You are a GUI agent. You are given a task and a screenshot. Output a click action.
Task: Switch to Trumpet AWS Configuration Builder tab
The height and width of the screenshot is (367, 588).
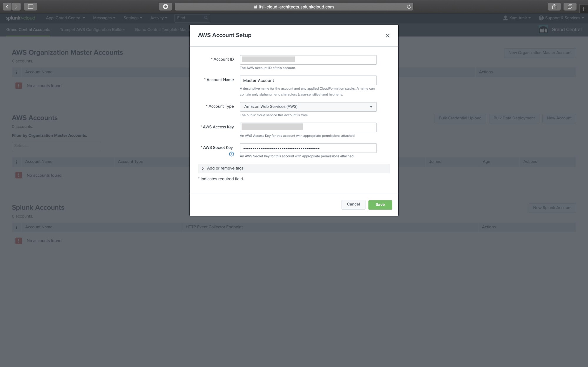click(x=92, y=30)
